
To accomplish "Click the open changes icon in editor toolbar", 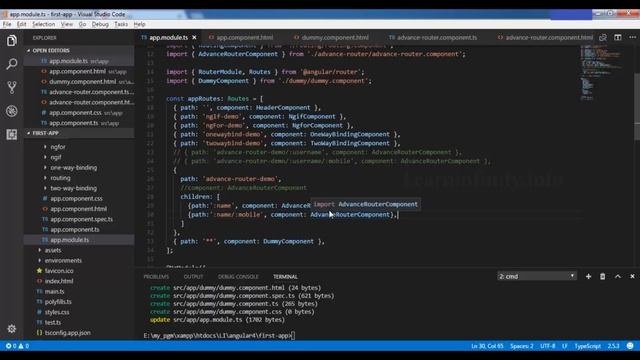I will (x=603, y=38).
